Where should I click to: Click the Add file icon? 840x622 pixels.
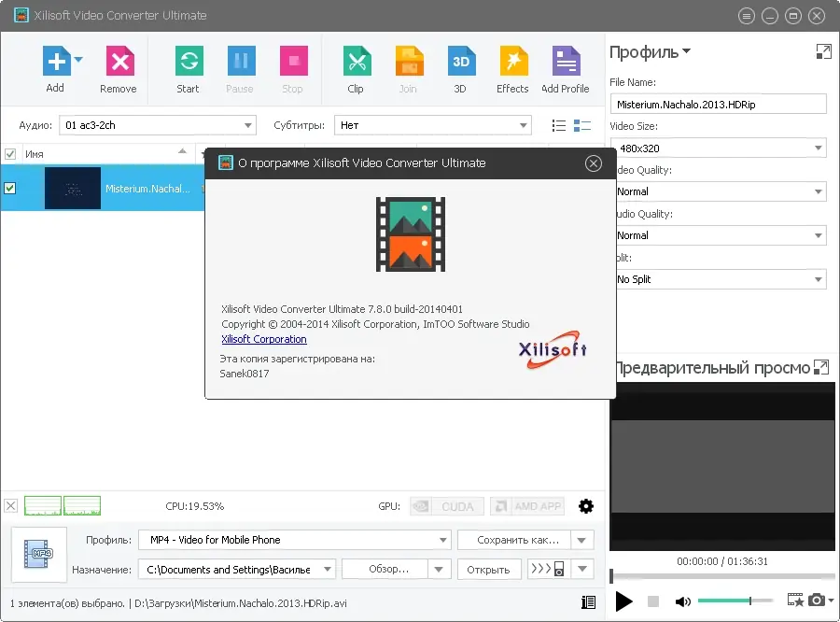tap(57, 61)
